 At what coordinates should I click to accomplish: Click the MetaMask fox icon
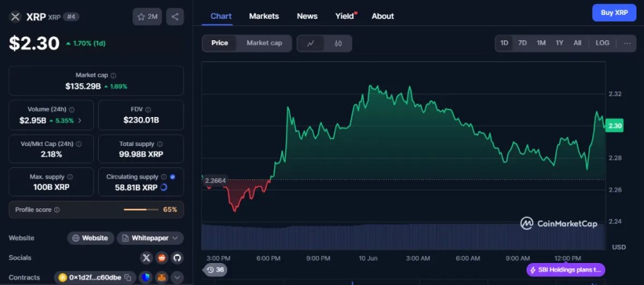coord(162,277)
